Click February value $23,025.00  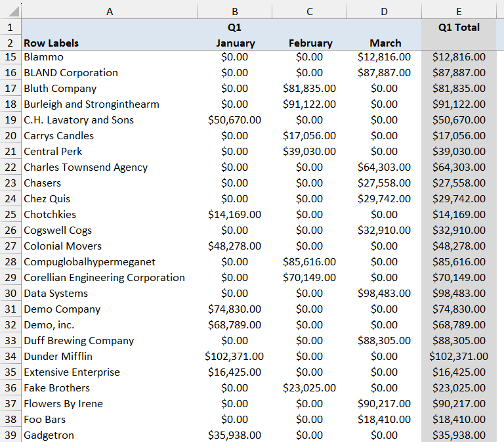point(310,388)
